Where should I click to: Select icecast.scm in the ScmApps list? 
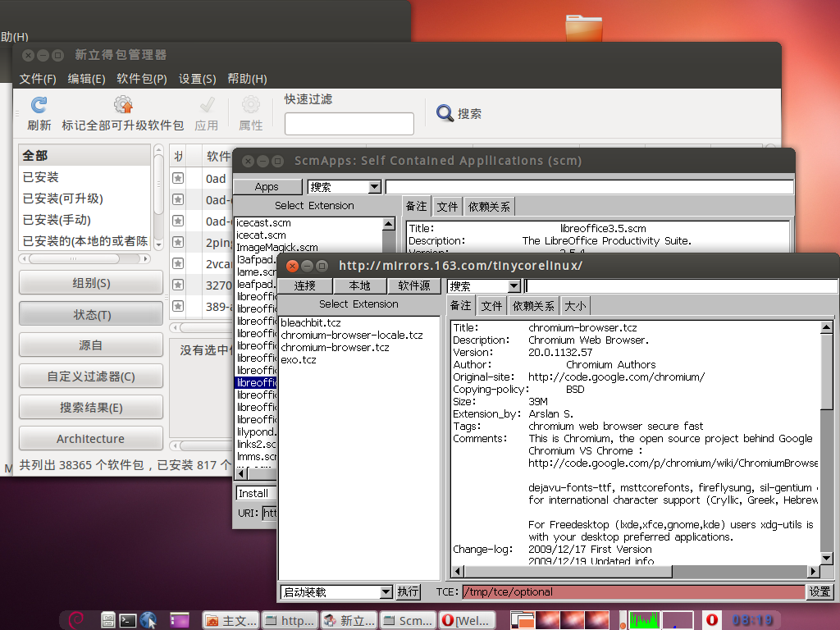click(263, 222)
